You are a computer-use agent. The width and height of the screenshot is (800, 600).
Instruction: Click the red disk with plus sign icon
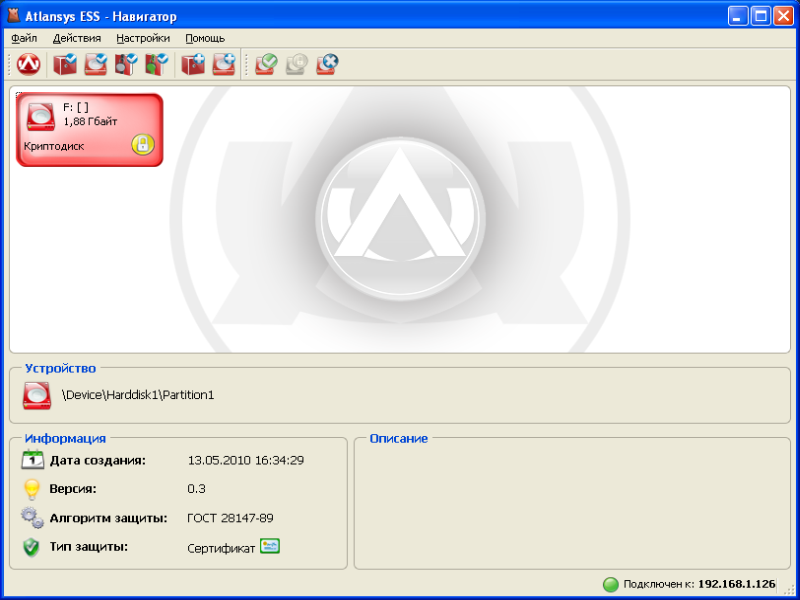pyautogui.click(x=224, y=64)
